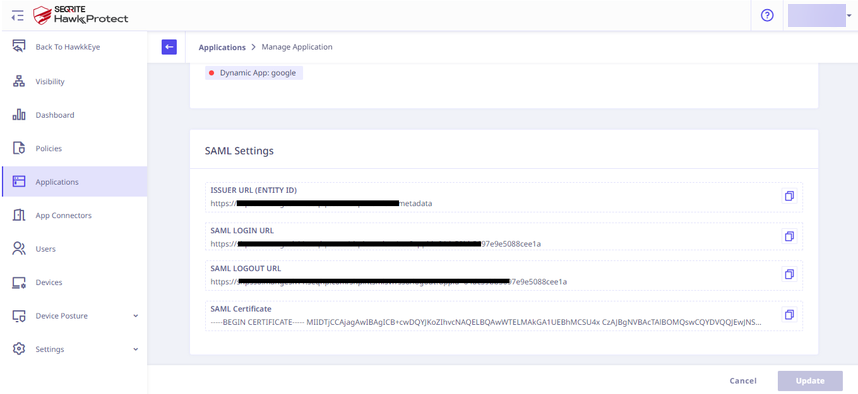Copy the SAML Logout URL
The width and height of the screenshot is (858, 394).
[789, 274]
